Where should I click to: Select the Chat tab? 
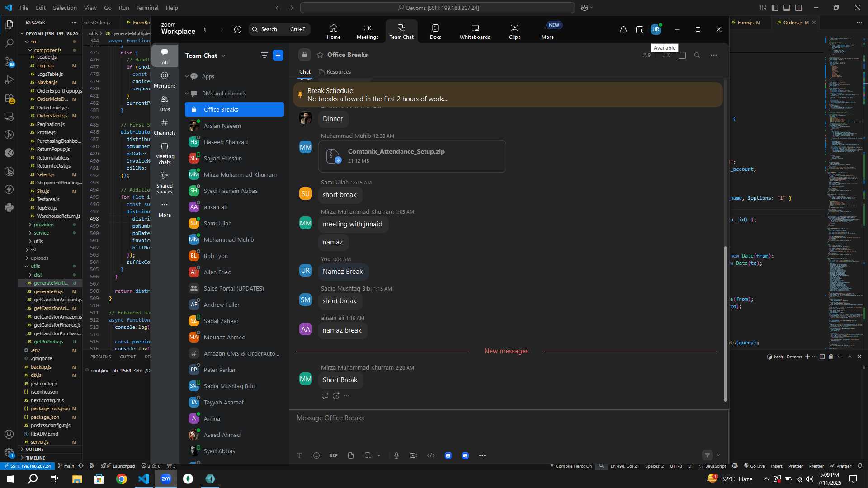click(x=305, y=72)
